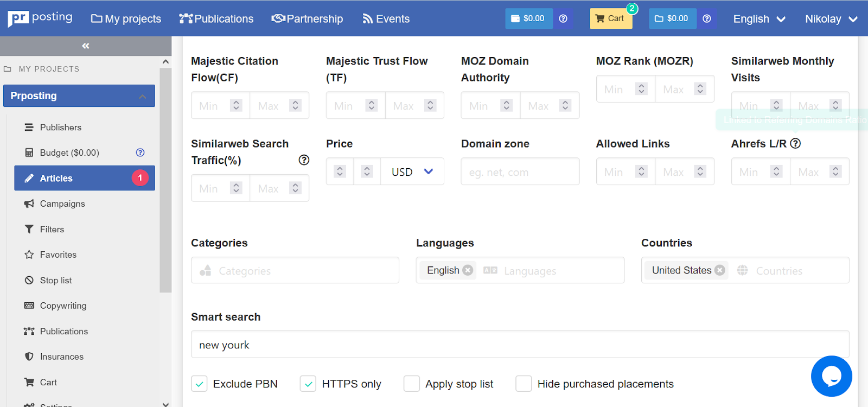Click the sidebar Cart icon
Image resolution: width=868 pixels, height=407 pixels.
point(29,383)
